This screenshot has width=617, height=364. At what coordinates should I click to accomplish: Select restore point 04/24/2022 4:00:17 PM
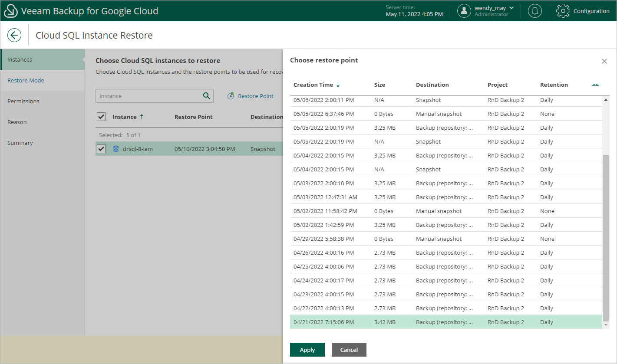446,280
